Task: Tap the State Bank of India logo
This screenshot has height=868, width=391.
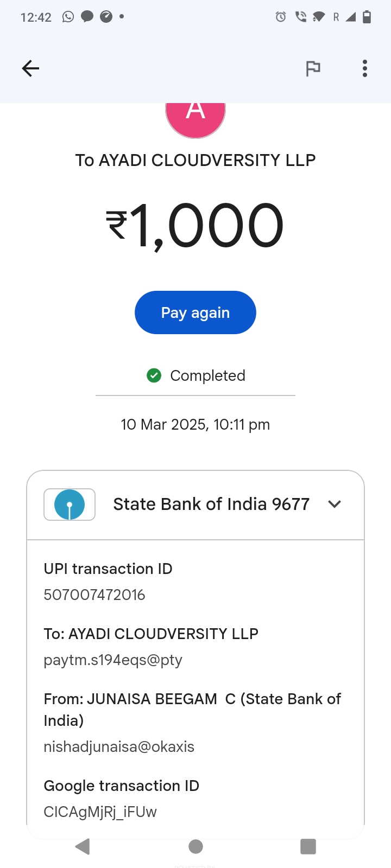Action: pos(70,505)
